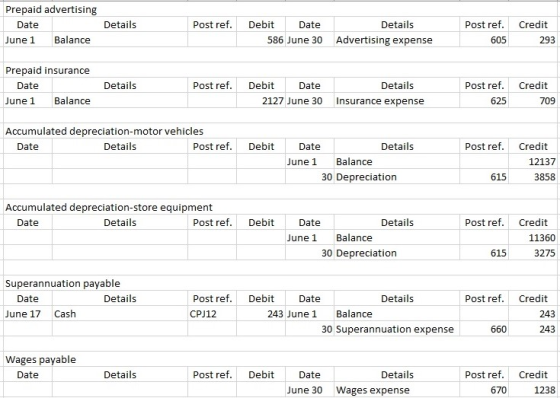
Task: Click post ref. 625 cell
Action: click(x=484, y=101)
